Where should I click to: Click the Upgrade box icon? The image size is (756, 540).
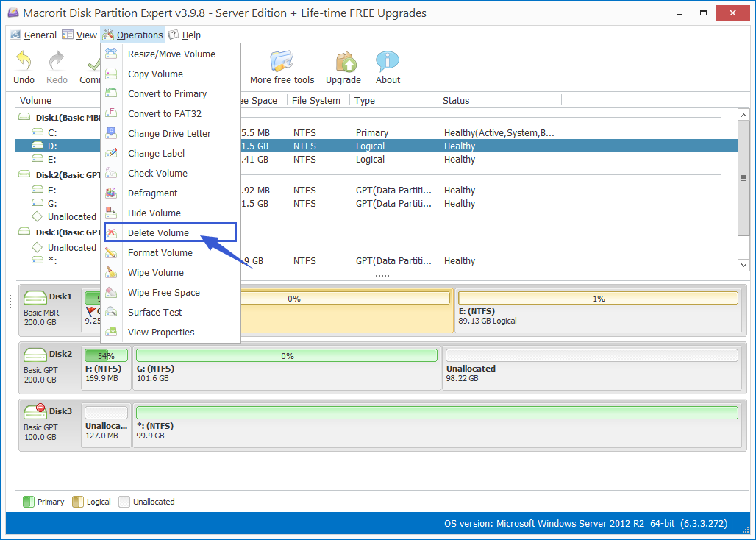[346, 61]
